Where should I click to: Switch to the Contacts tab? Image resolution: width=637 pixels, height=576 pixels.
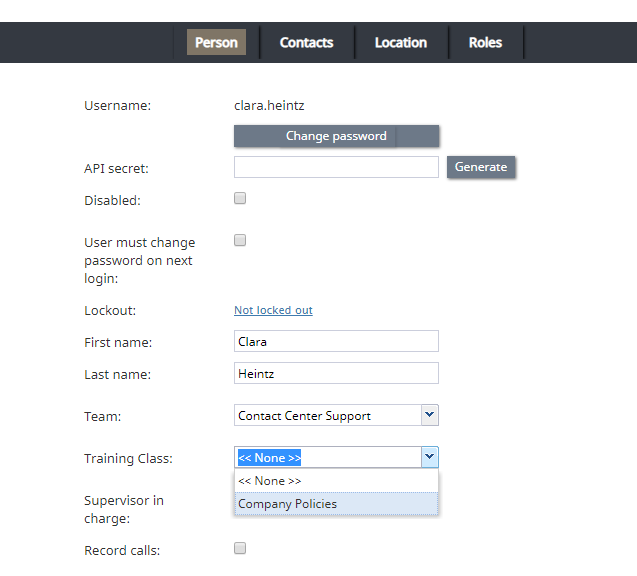point(306,42)
